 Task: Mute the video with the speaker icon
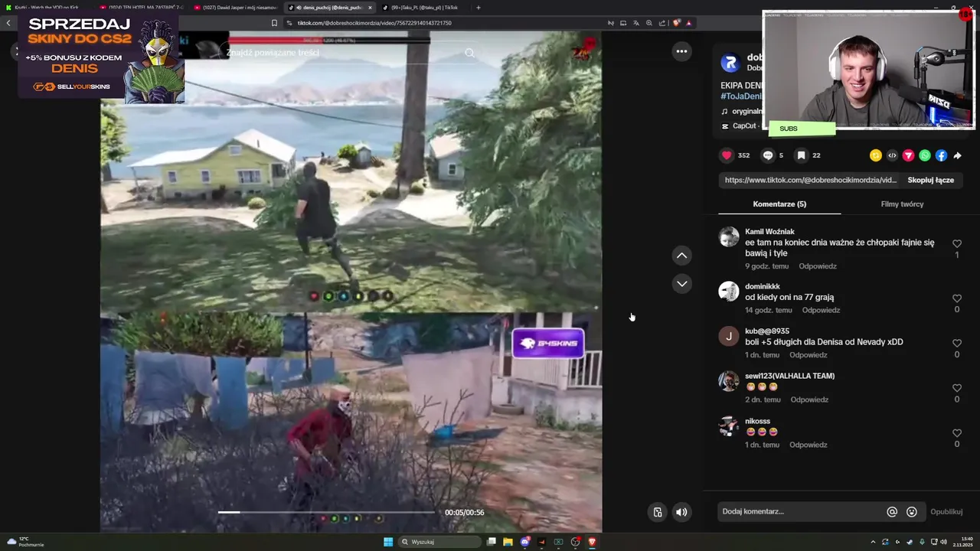coord(681,512)
